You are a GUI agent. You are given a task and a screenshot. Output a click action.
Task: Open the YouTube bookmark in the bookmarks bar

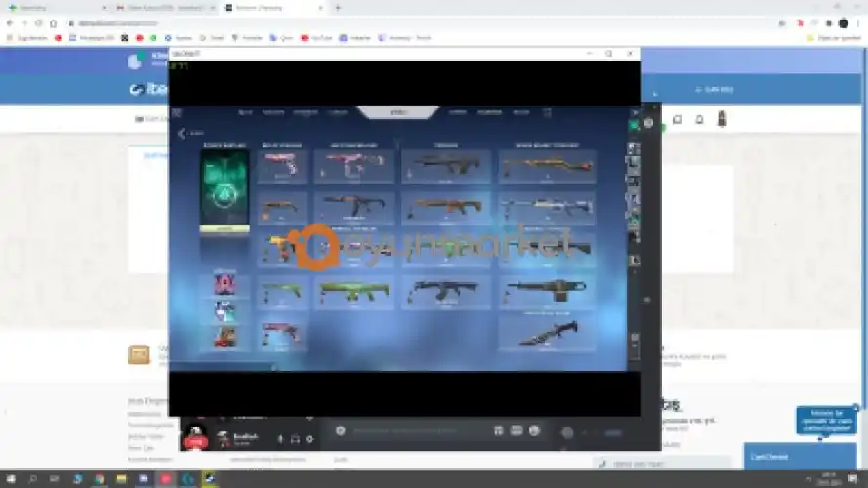tap(315, 38)
